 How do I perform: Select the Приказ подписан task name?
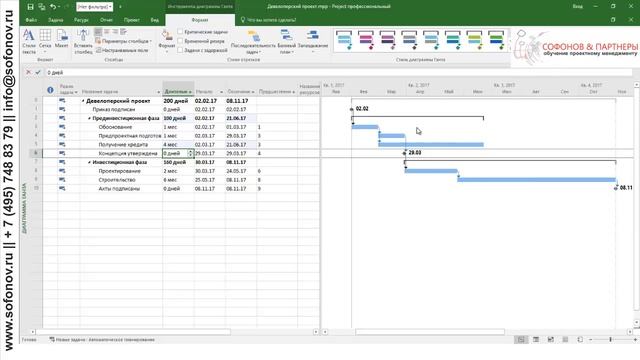tap(113, 109)
